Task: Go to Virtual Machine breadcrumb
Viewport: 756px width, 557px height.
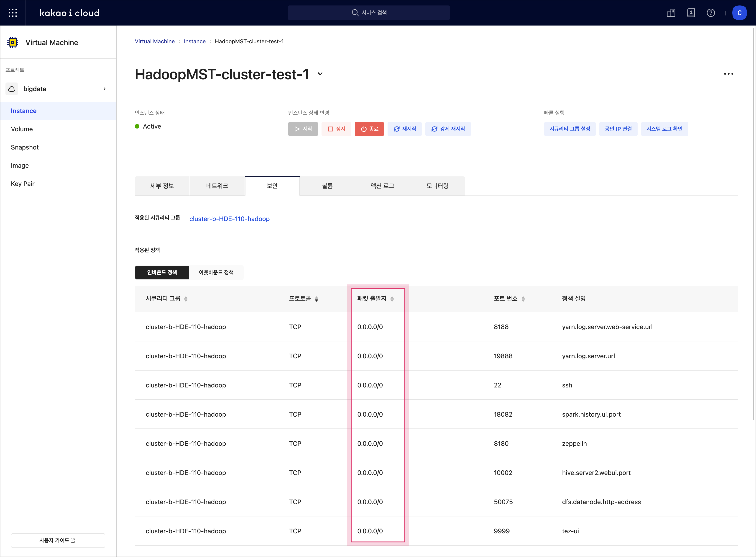Action: [155, 41]
